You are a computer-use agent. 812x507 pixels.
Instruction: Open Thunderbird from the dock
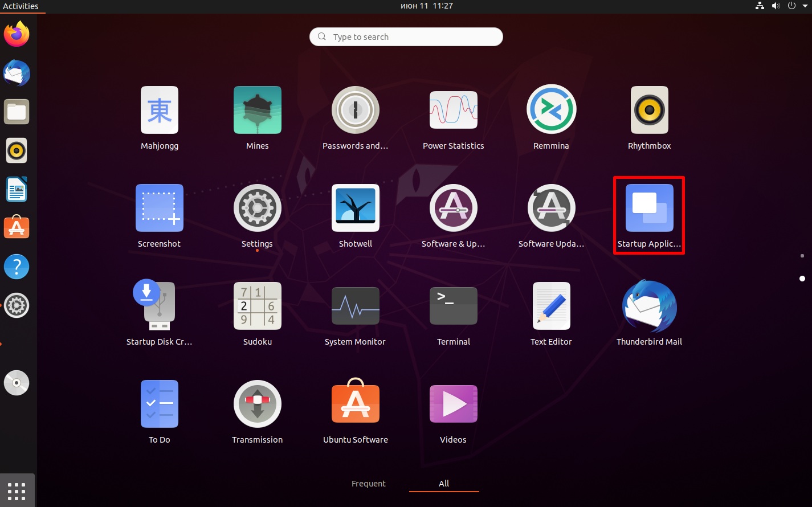click(x=17, y=73)
